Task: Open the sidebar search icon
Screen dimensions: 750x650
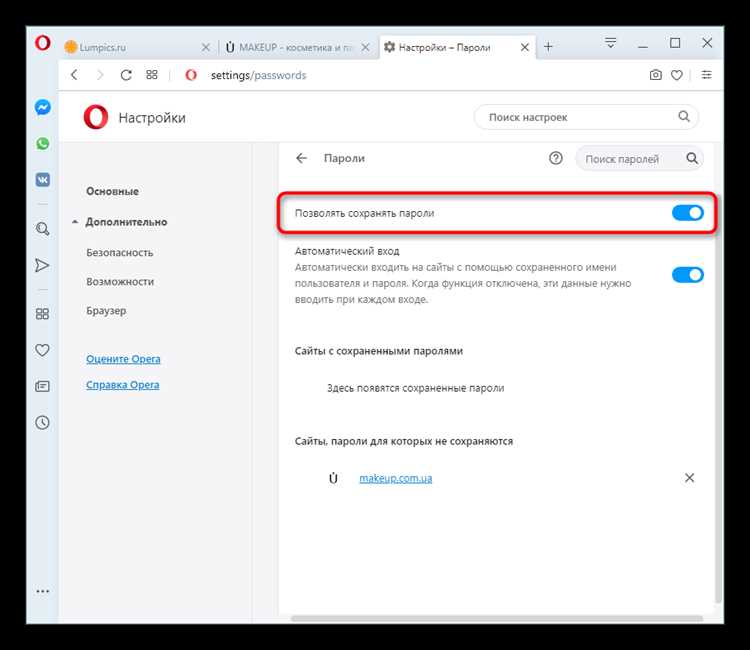Action: (x=43, y=229)
